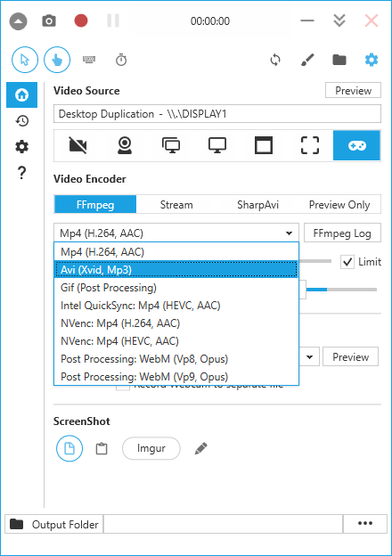Open the Recent history sidebar icon

[x=22, y=121]
